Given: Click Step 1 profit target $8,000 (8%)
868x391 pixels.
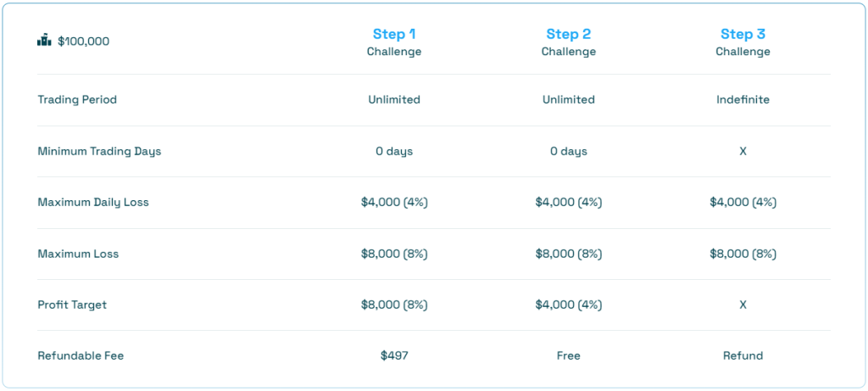Looking at the screenshot, I should point(394,304).
